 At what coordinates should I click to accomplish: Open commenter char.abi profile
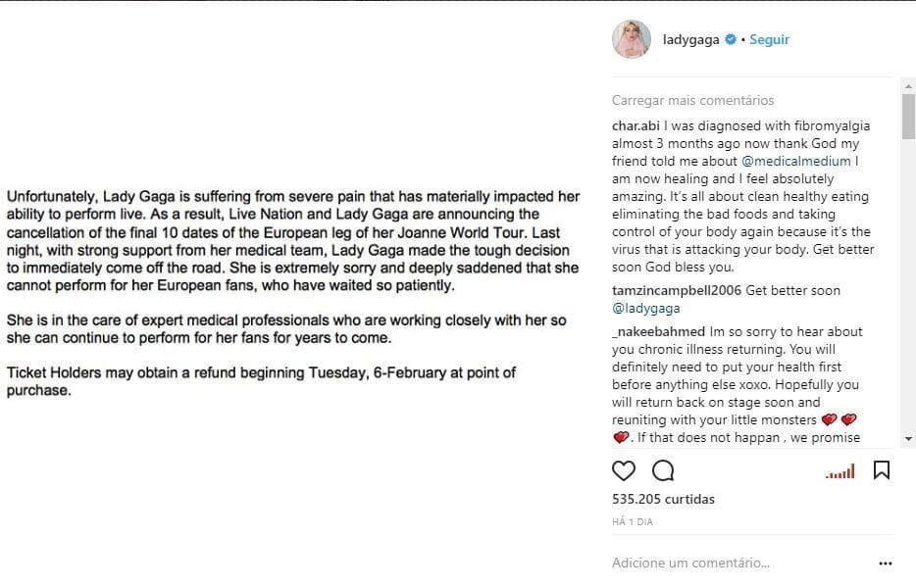(636, 125)
